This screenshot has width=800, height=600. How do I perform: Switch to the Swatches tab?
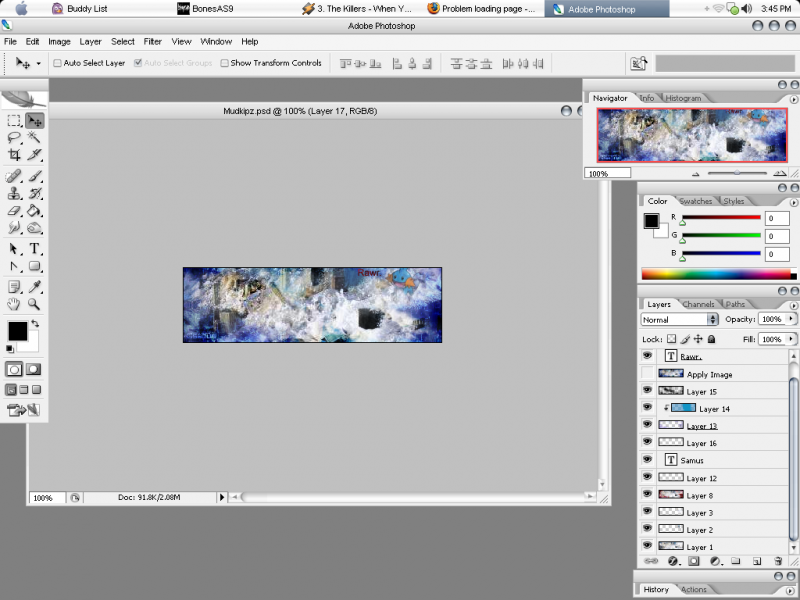(x=696, y=201)
